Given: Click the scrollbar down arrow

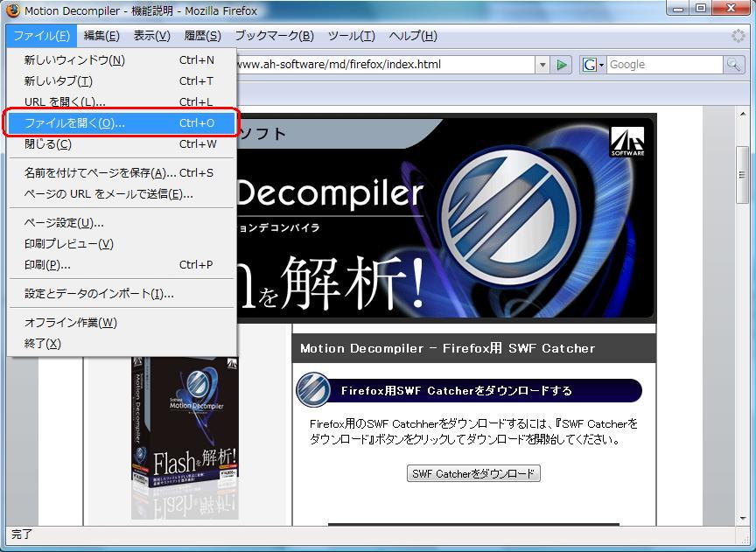Looking at the screenshot, I should pos(743,519).
